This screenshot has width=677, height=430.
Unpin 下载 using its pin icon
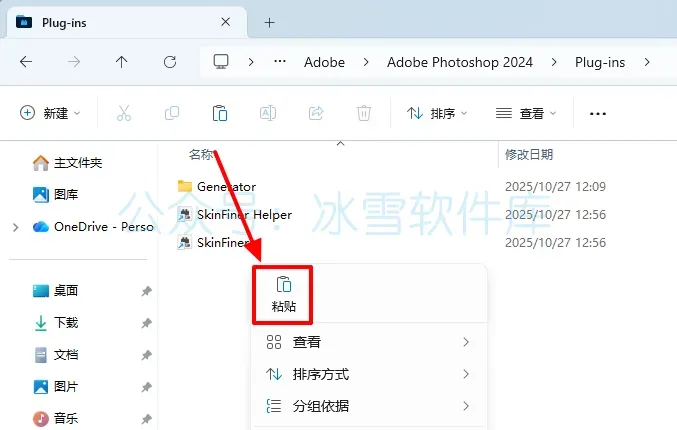pos(146,323)
